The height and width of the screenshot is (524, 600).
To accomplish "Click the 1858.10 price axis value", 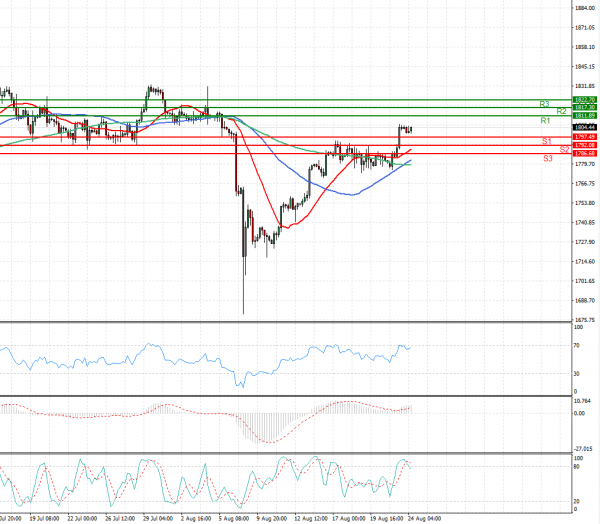I will coord(585,47).
